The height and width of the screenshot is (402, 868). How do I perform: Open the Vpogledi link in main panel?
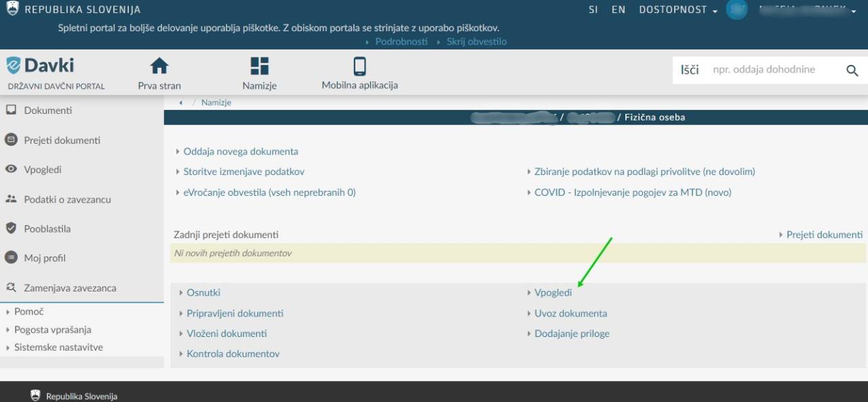[553, 293]
